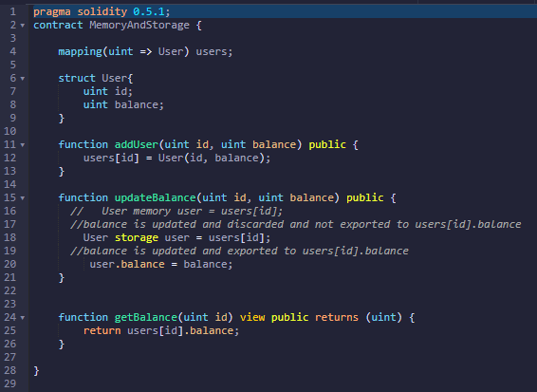Click the commented User memory user line

click(176, 211)
